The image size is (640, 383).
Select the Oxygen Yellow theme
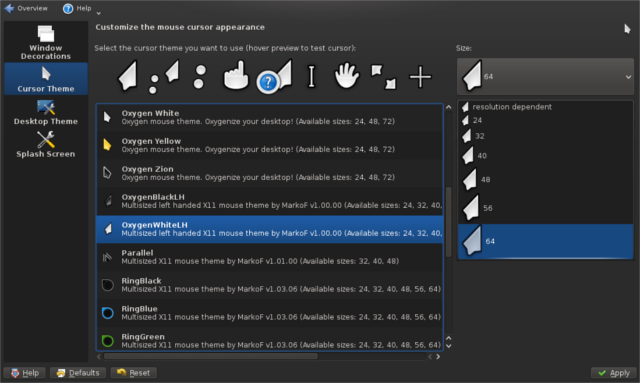[270, 145]
